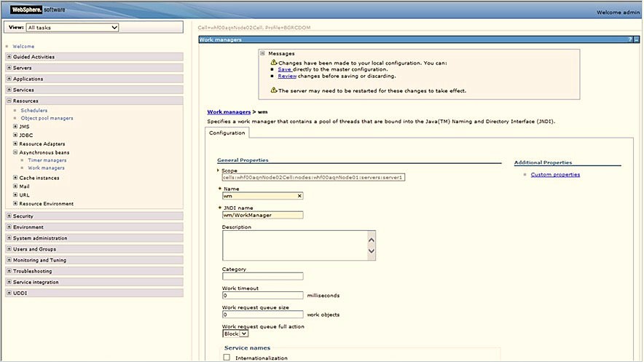This screenshot has width=644, height=362.
Task: Expand the Applications section
Action: pyautogui.click(x=9, y=79)
